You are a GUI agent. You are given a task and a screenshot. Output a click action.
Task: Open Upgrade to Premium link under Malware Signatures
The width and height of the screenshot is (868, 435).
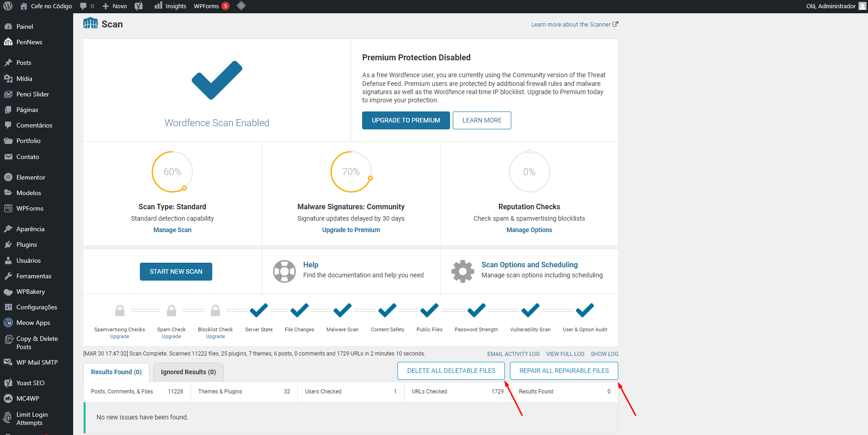[x=351, y=230]
